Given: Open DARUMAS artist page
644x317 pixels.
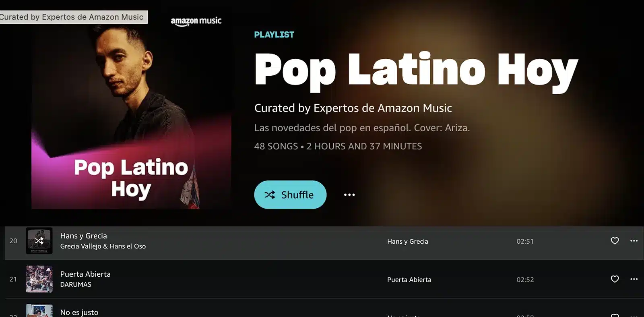Looking at the screenshot, I should [x=76, y=284].
